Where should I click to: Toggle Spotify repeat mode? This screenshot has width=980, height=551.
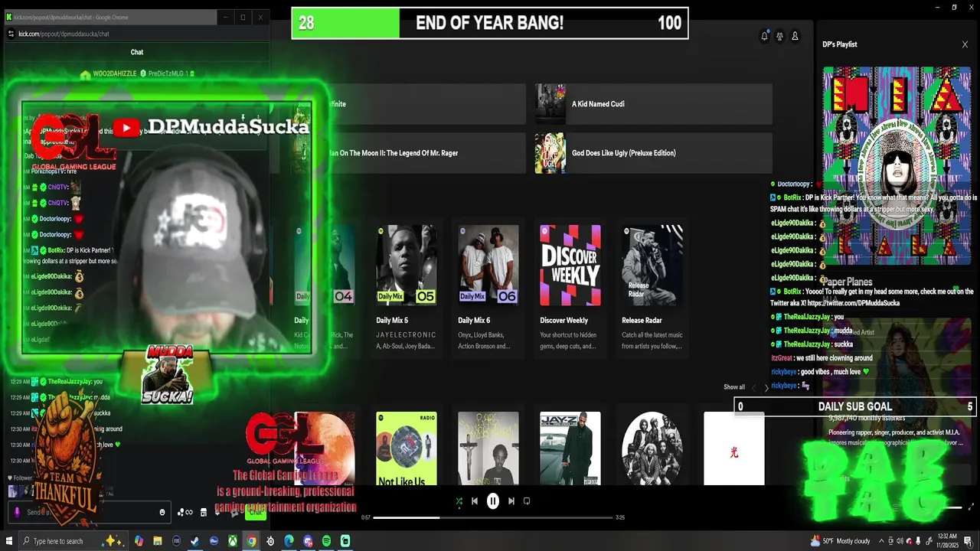click(x=527, y=501)
